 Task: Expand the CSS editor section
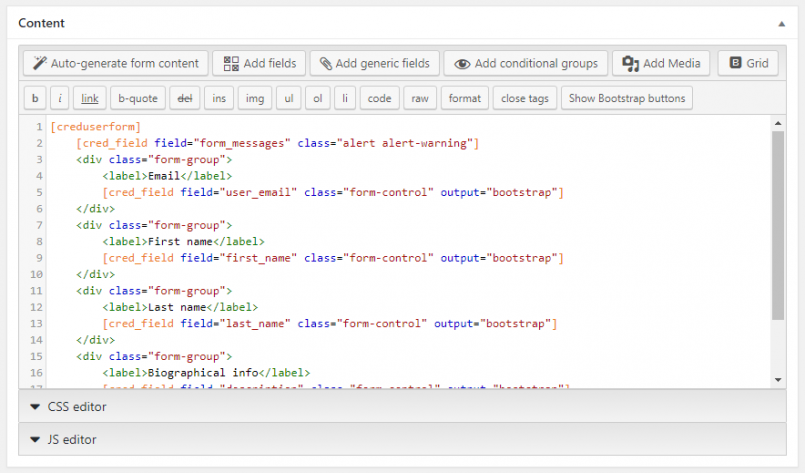402,406
